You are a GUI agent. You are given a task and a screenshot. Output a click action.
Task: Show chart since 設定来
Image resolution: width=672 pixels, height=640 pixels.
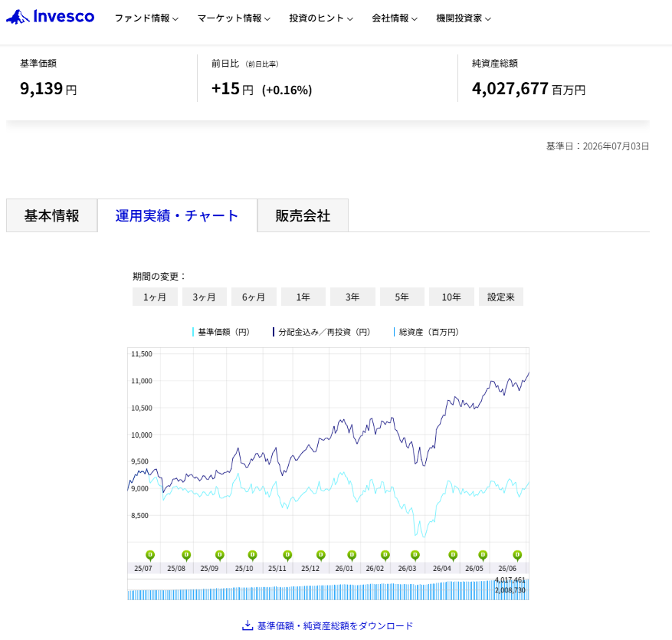(500, 297)
